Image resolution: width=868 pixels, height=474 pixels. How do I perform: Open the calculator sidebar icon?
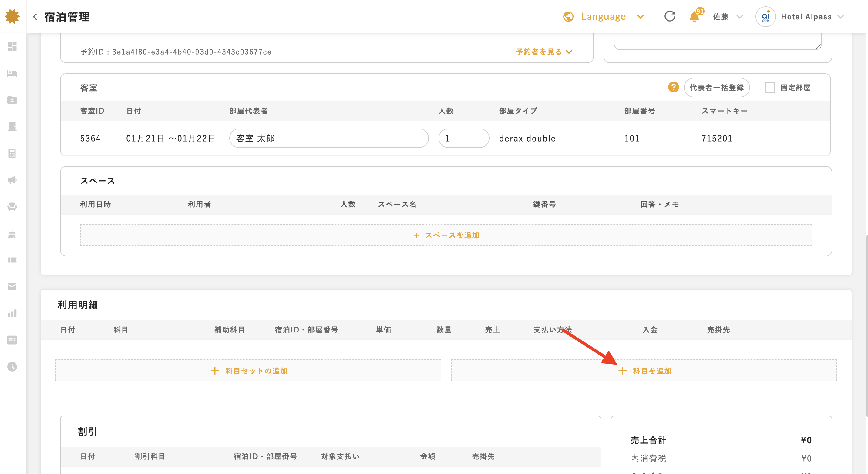pos(12,153)
